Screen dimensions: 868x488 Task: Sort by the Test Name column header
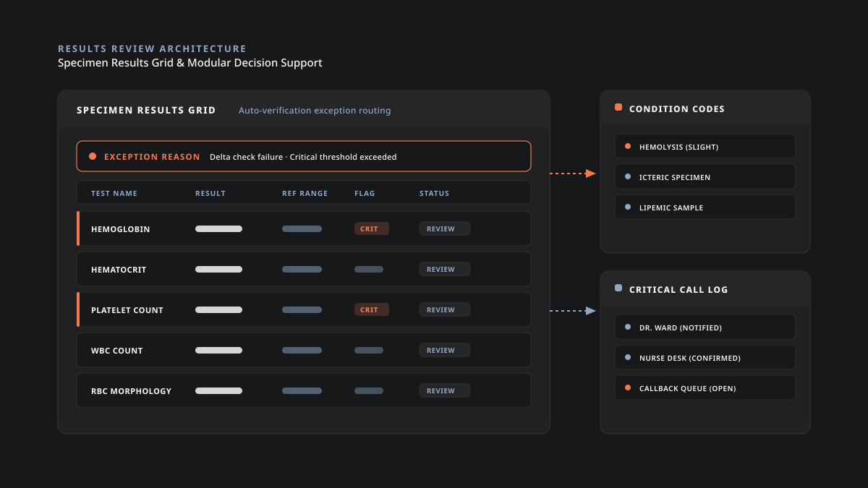114,193
